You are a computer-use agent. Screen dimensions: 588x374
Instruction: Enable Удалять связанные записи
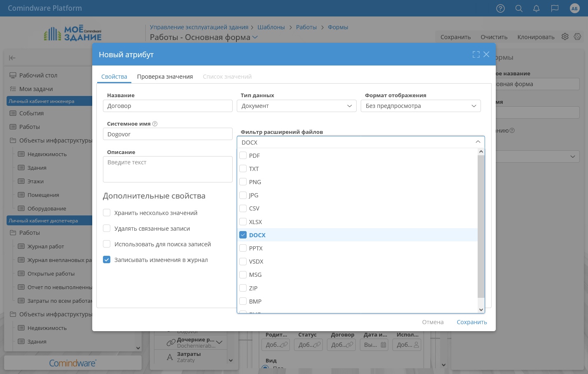coord(107,228)
